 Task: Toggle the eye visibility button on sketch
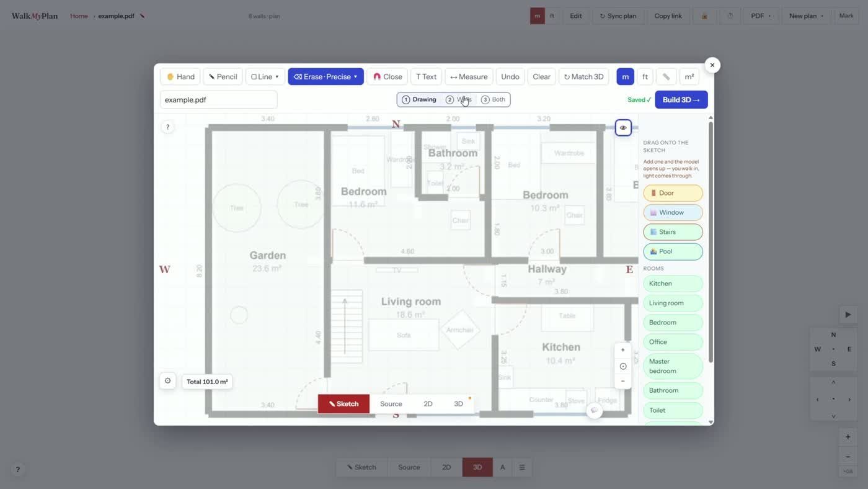[623, 128]
